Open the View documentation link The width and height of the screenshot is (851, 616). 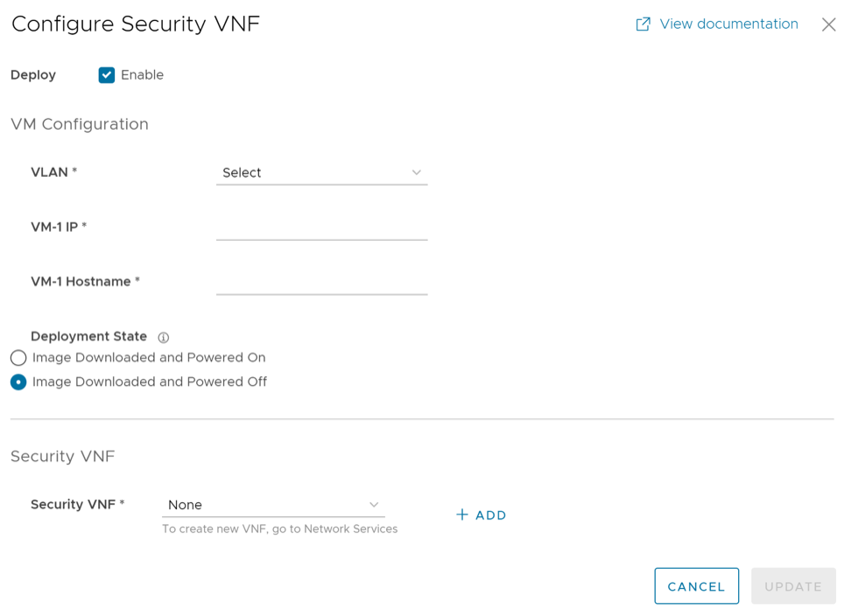(728, 24)
